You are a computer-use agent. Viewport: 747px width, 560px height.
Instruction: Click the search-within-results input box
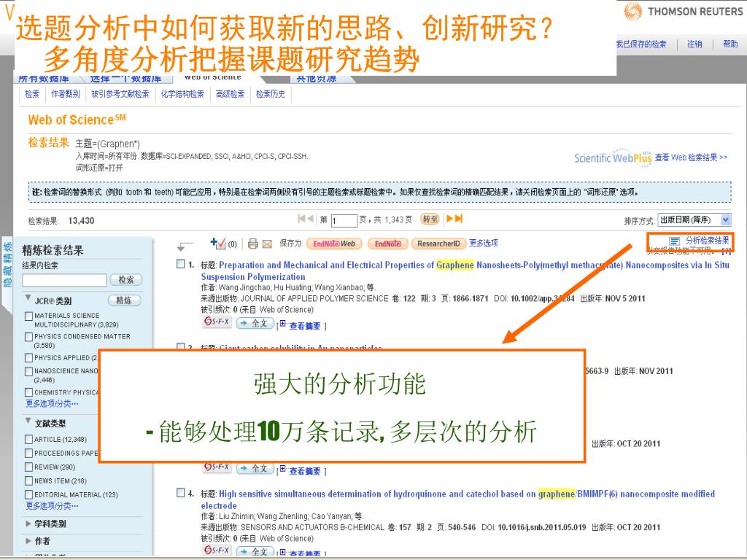[x=64, y=280]
